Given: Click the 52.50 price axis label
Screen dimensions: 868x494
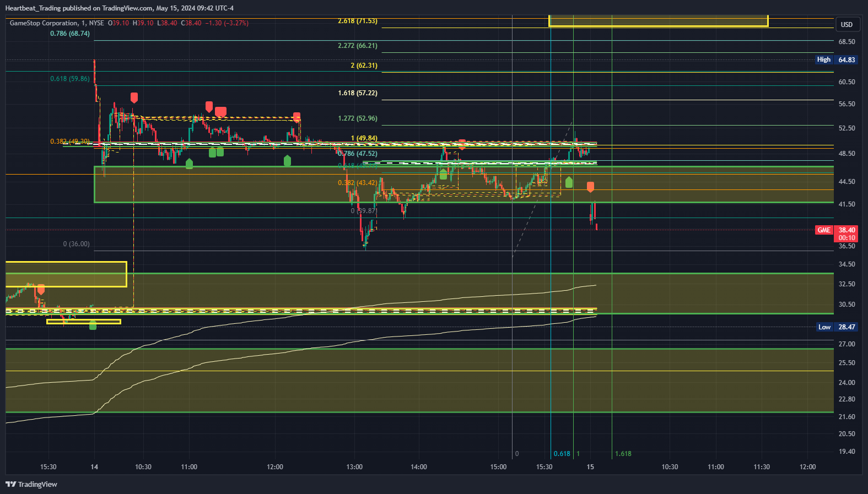Looking at the screenshot, I should pos(847,128).
